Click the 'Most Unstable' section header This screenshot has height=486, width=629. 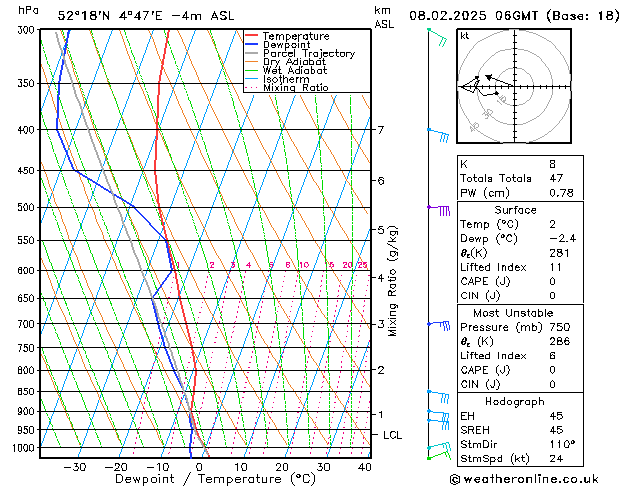513,313
